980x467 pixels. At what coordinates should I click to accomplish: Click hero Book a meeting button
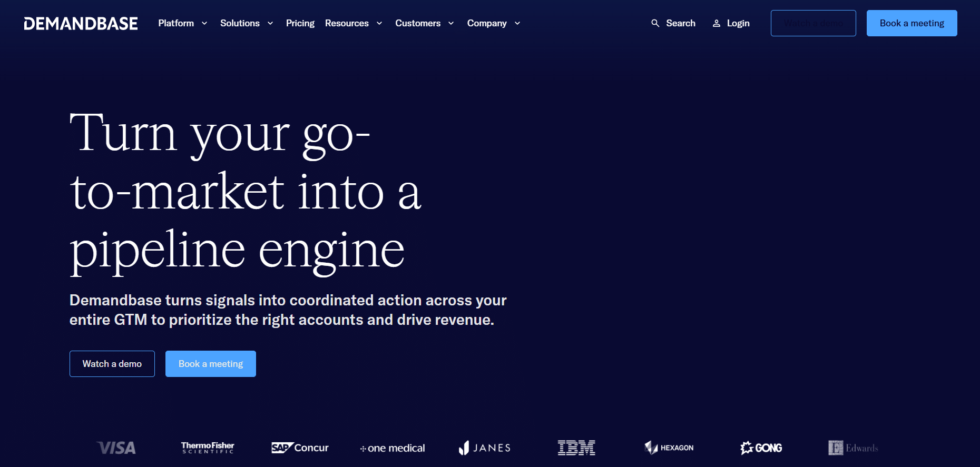211,364
